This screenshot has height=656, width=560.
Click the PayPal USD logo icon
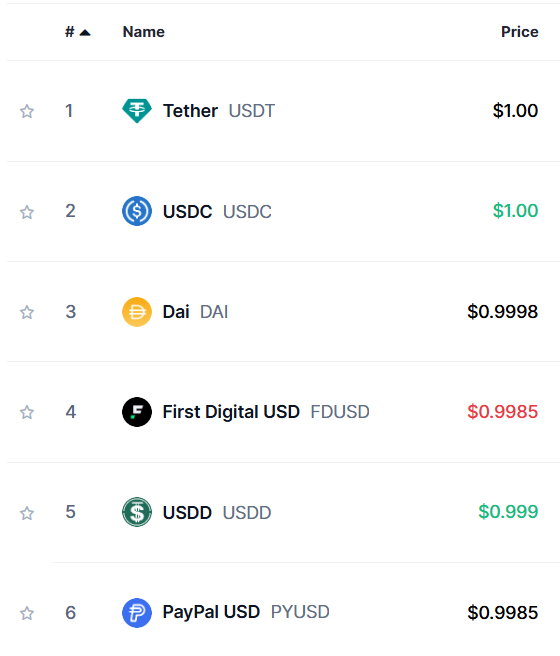coord(137,613)
